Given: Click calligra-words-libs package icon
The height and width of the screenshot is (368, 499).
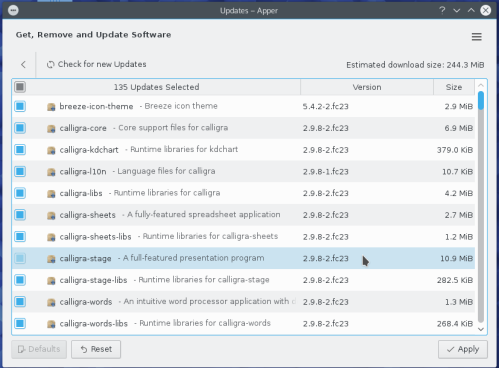Looking at the screenshot, I should click(51, 324).
